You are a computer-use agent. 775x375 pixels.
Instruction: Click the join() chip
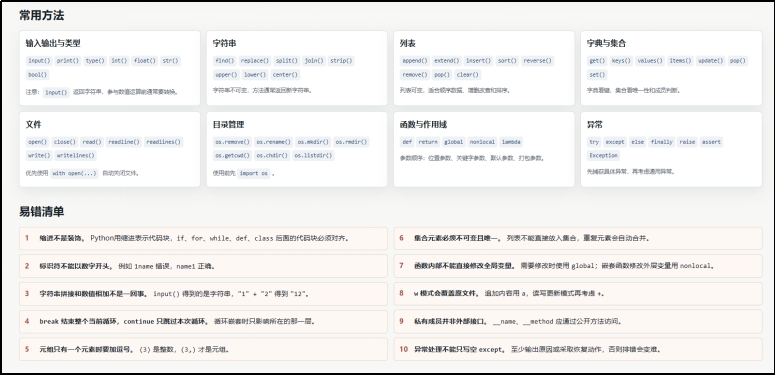[314, 61]
